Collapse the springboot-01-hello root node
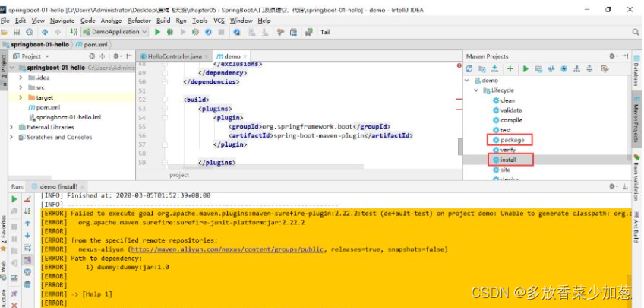 [x=12, y=68]
